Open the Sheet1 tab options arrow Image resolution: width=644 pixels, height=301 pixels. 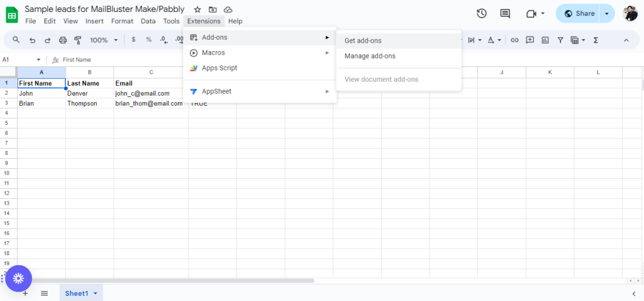click(x=96, y=293)
